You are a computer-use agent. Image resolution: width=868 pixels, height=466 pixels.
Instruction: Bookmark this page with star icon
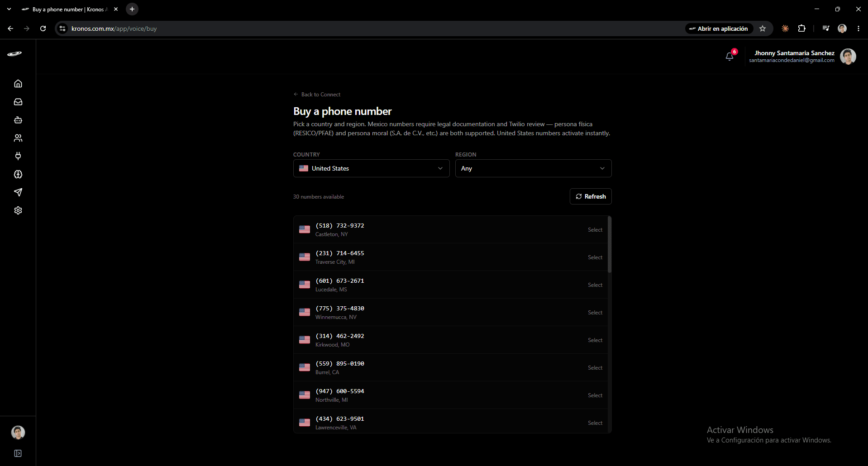(x=763, y=29)
